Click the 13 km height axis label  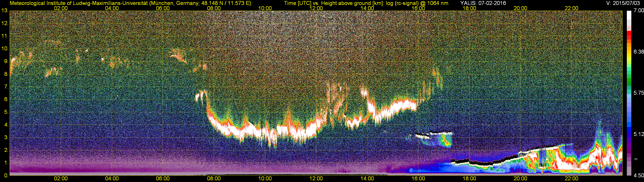pyautogui.click(x=5, y=11)
